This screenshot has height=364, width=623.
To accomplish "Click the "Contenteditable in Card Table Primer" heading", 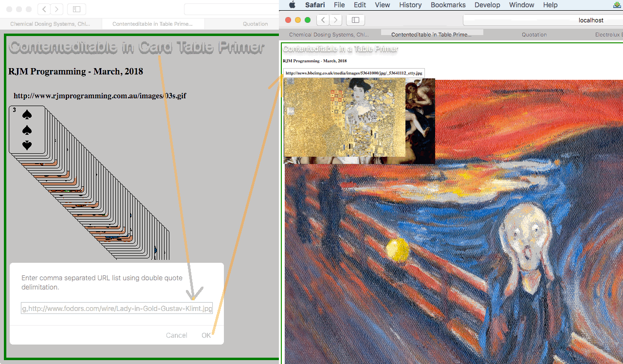I will click(x=137, y=47).
